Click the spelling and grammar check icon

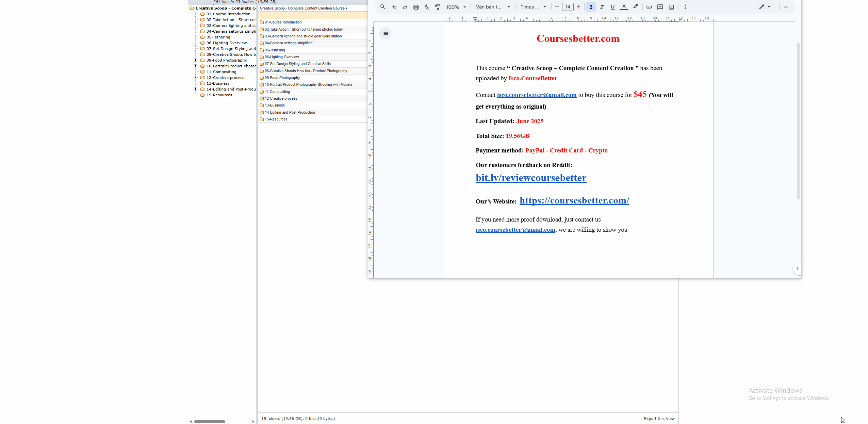tap(427, 7)
